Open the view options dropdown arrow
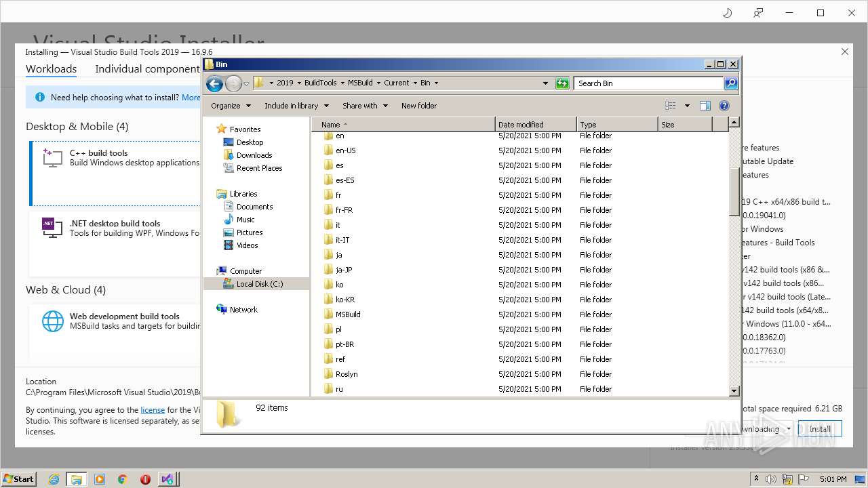Screen dimensions: 868x488 click(687, 106)
